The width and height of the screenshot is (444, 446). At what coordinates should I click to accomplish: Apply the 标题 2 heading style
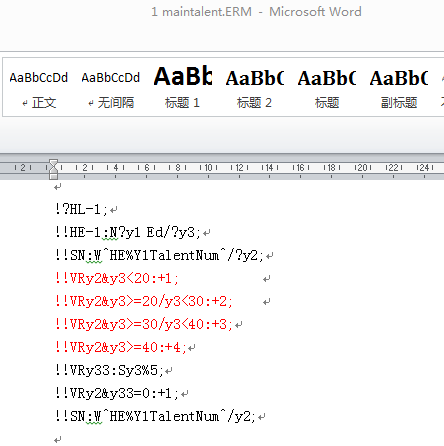(x=255, y=88)
